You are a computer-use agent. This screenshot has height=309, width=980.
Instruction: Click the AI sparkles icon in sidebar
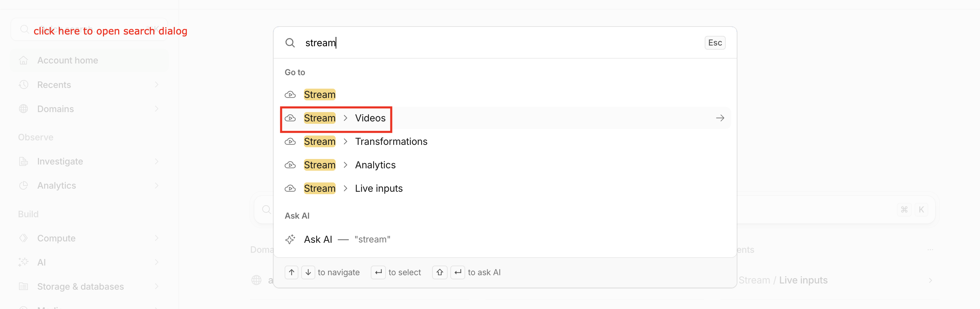pyautogui.click(x=23, y=262)
